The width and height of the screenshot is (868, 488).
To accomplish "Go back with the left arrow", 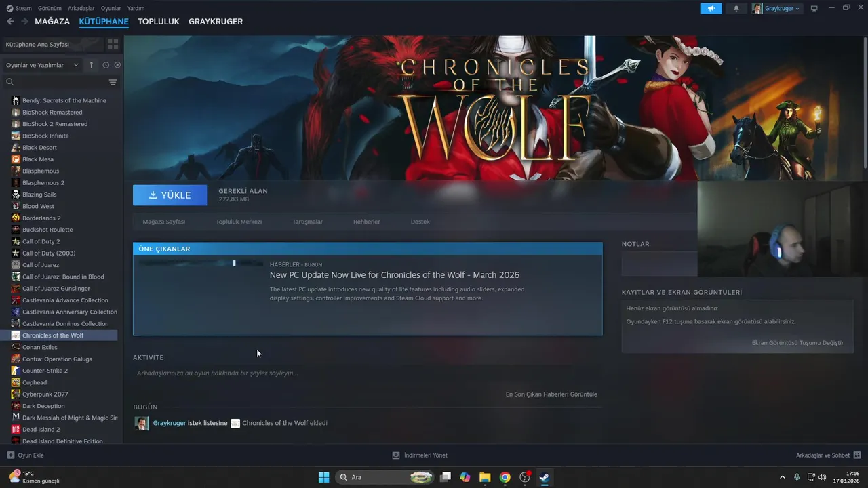I will pos(10,22).
